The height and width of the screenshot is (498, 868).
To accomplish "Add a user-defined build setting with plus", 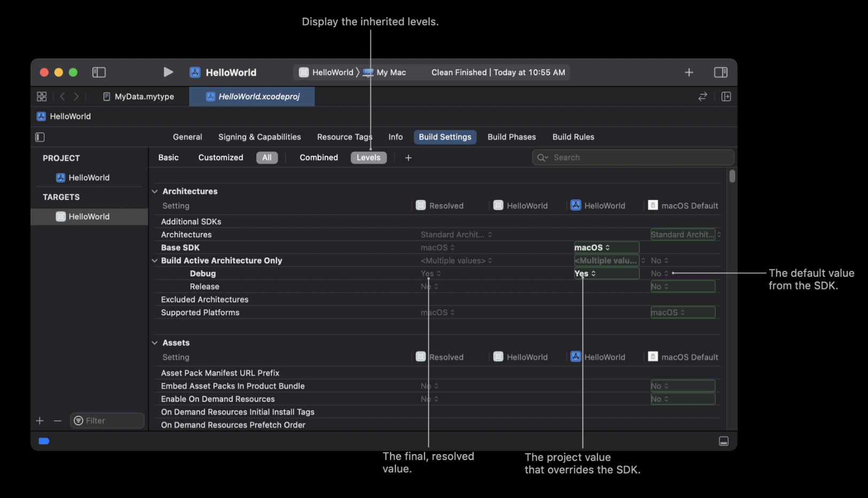I will pyautogui.click(x=408, y=158).
